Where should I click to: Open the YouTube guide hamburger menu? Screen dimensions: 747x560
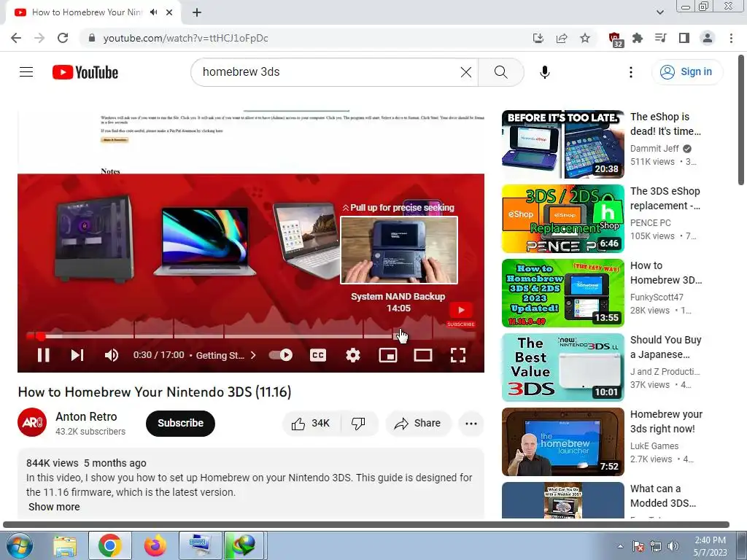(26, 72)
